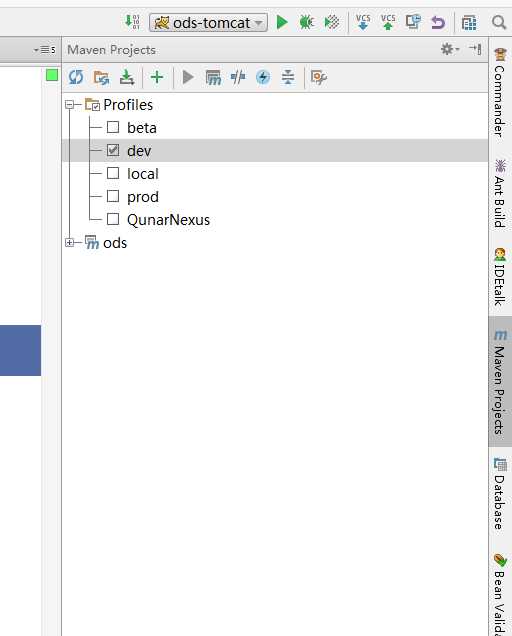The image size is (512, 636).
Task: Hide the Maven Projects panel
Action: point(475,49)
